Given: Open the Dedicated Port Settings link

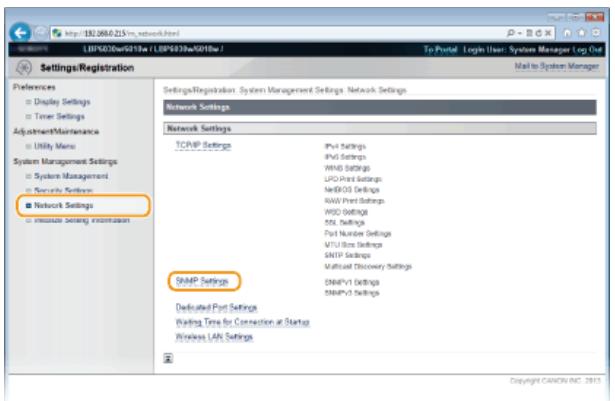Looking at the screenshot, I should (216, 307).
